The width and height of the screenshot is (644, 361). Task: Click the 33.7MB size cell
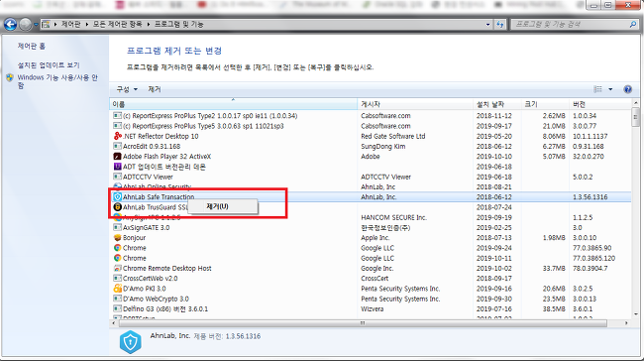(x=554, y=268)
